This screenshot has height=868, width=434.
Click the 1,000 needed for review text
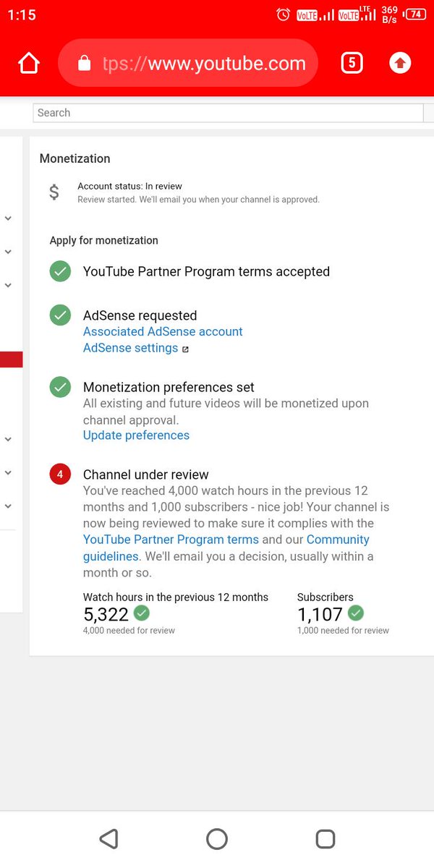coord(343,631)
